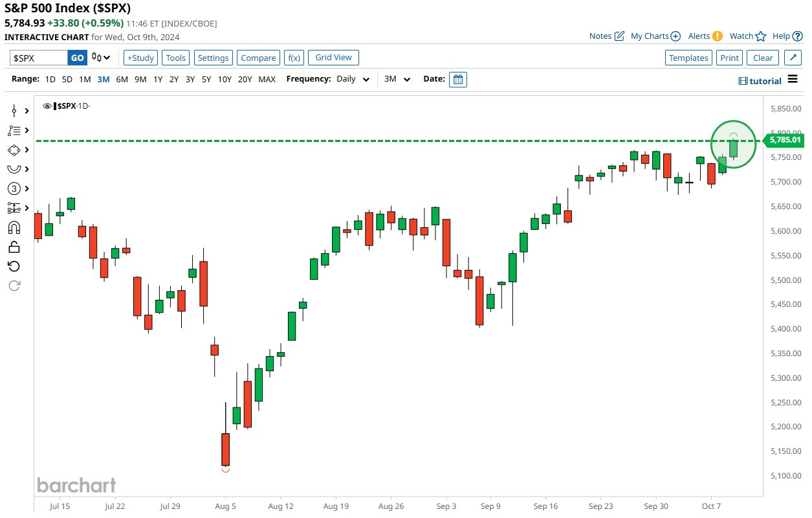The height and width of the screenshot is (518, 812).
Task: Click the My Charts plus icon
Action: (675, 36)
